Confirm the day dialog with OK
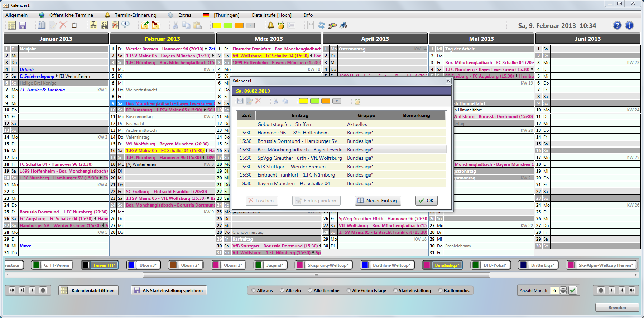Image resolution: width=644 pixels, height=318 pixels. (x=426, y=201)
